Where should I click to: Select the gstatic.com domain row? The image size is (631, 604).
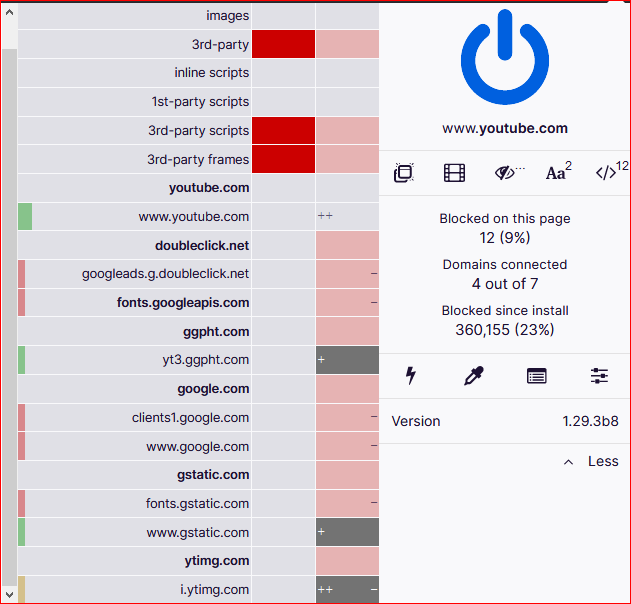134,475
